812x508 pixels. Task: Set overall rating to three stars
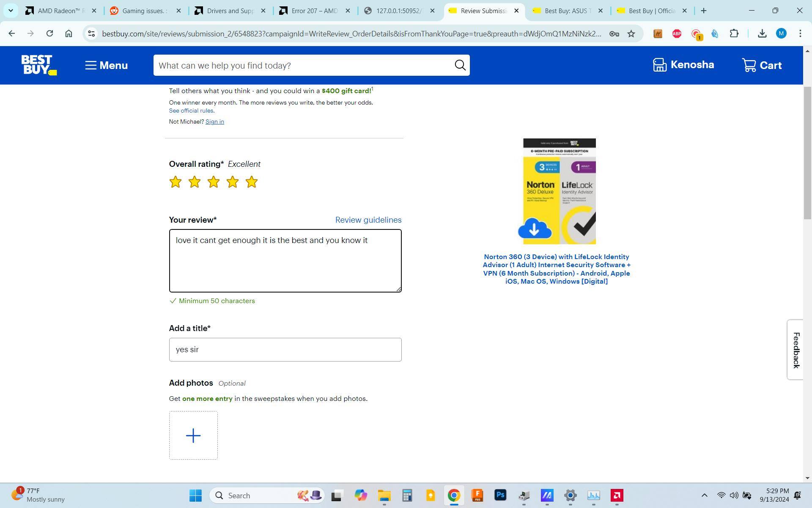pos(213,182)
